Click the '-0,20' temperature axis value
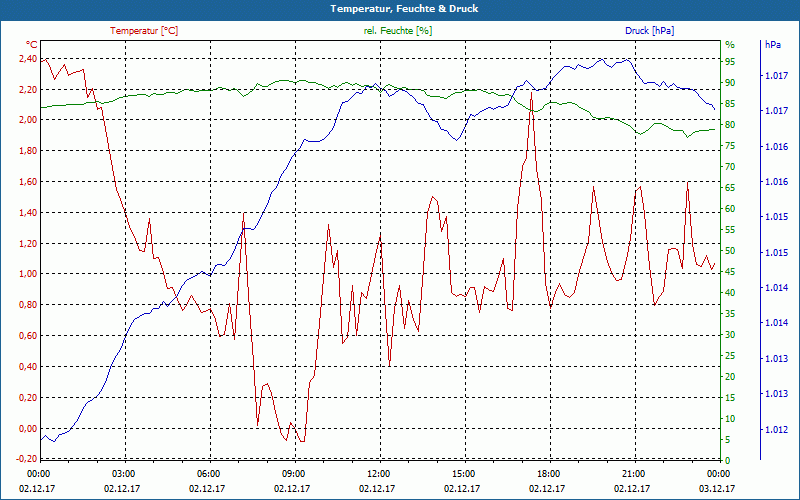 [27, 459]
